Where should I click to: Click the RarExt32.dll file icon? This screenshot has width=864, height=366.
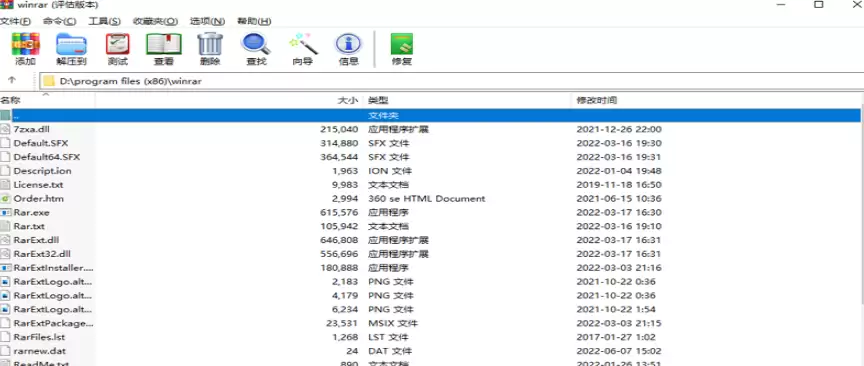coord(6,254)
